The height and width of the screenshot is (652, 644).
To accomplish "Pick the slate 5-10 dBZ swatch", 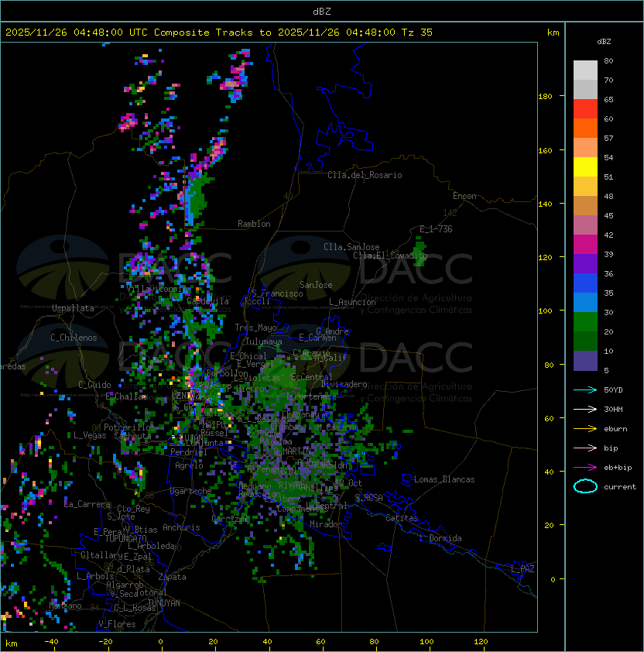I will 585,361.
